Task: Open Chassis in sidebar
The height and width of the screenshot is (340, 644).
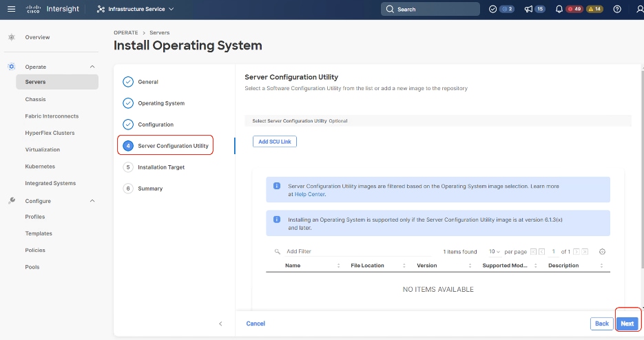Action: (35, 99)
